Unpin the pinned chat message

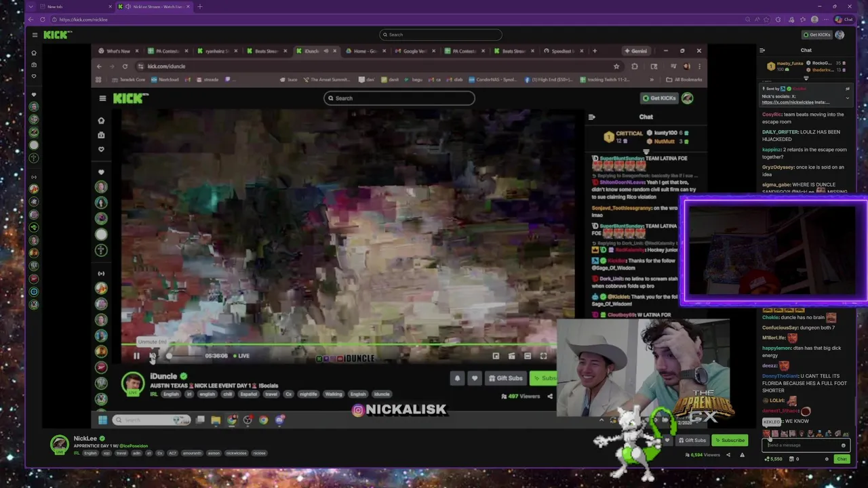848,89
